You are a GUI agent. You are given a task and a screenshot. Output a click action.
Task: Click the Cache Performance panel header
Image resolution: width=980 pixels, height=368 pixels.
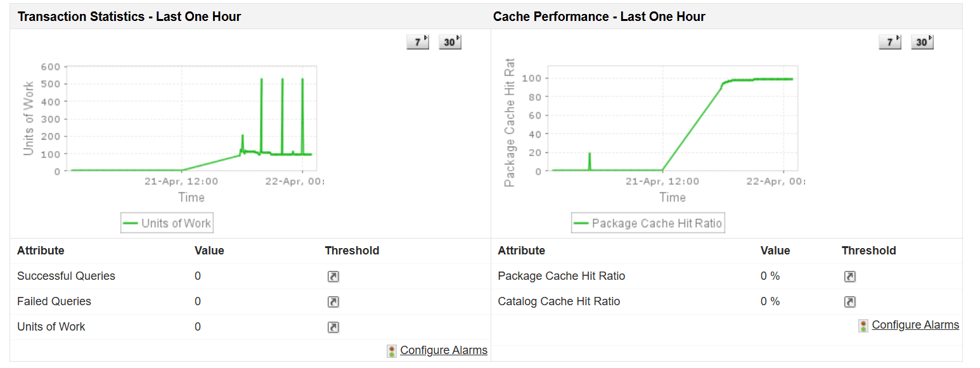coord(600,16)
